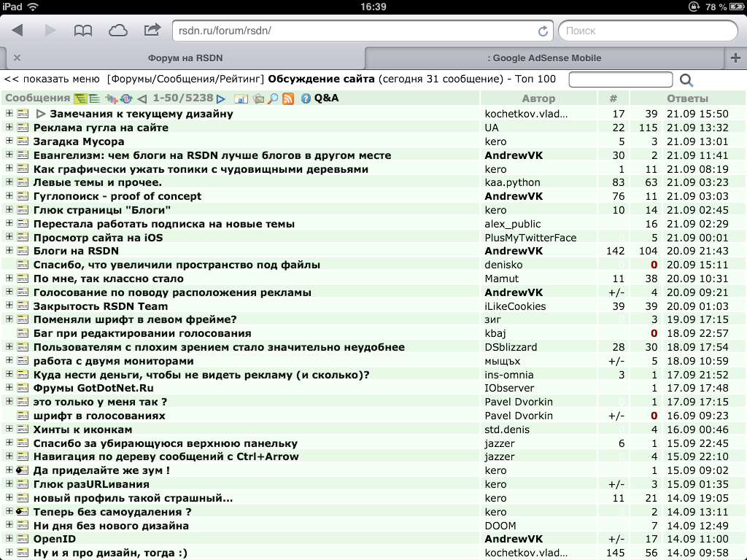Open the 'Топ 100' link
The height and width of the screenshot is (560, 747).
pos(535,79)
